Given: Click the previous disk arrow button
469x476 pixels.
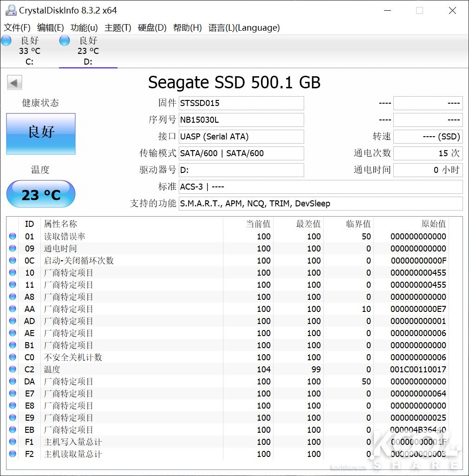Looking at the screenshot, I should click(14, 83).
